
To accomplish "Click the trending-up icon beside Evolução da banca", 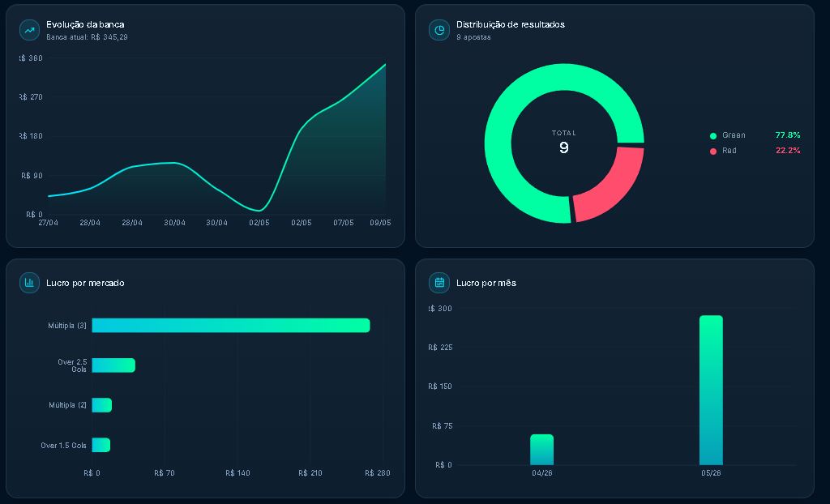I will 30,30.
